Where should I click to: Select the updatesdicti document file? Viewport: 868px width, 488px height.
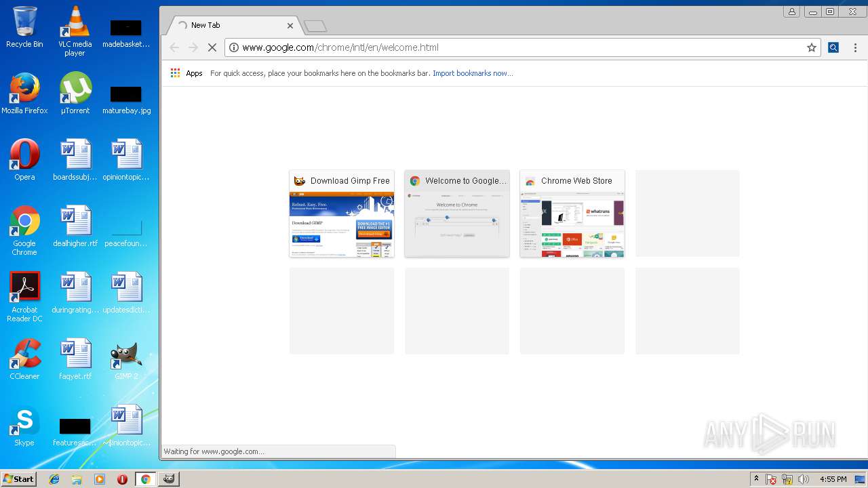[x=126, y=293]
